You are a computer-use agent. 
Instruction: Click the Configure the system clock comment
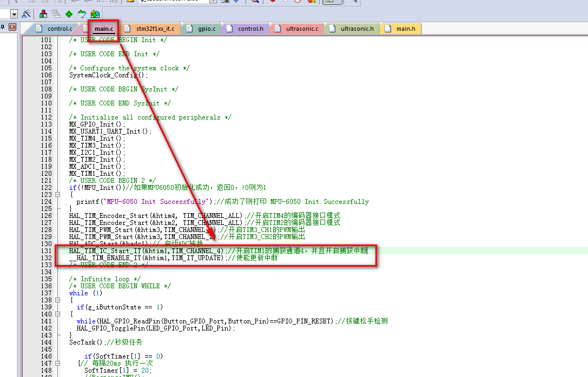129,68
